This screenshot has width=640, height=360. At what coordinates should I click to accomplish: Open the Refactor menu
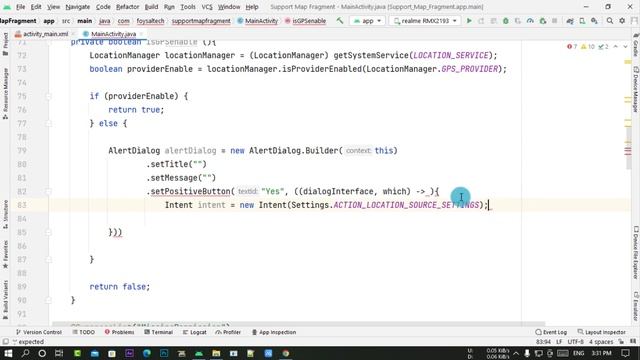tap(127, 7)
